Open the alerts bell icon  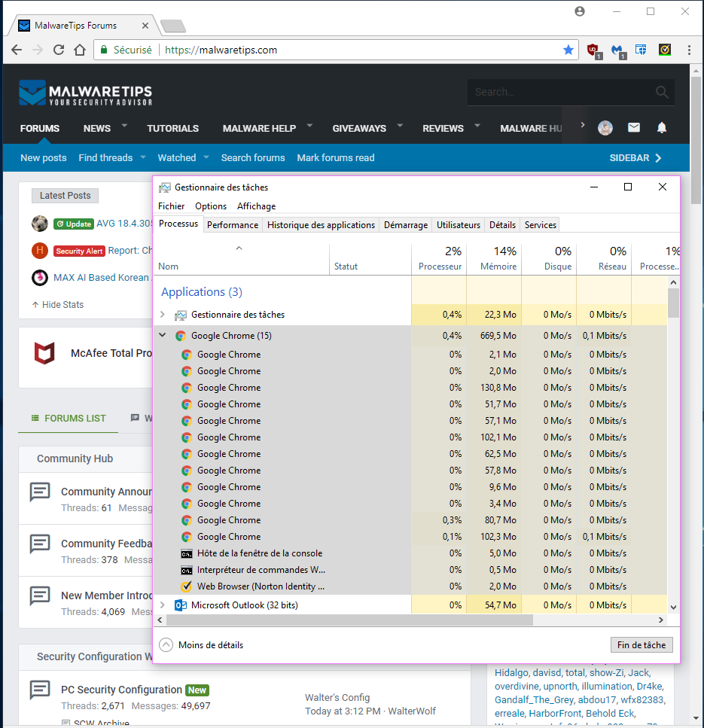[662, 127]
